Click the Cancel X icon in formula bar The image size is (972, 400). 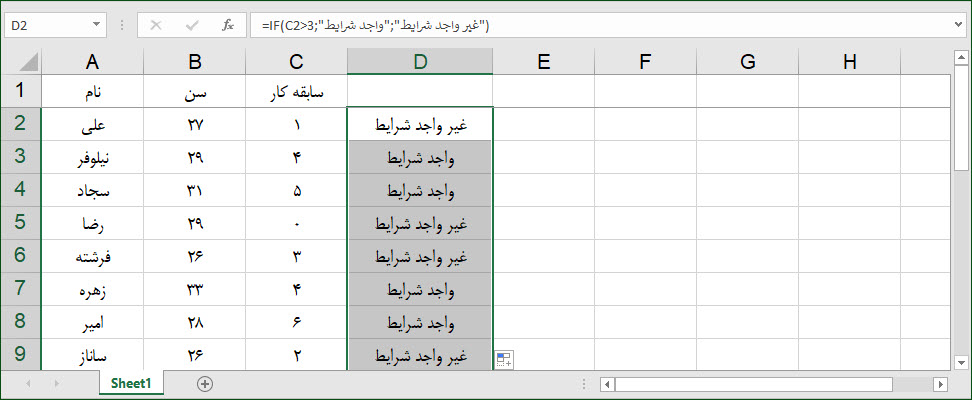point(156,25)
